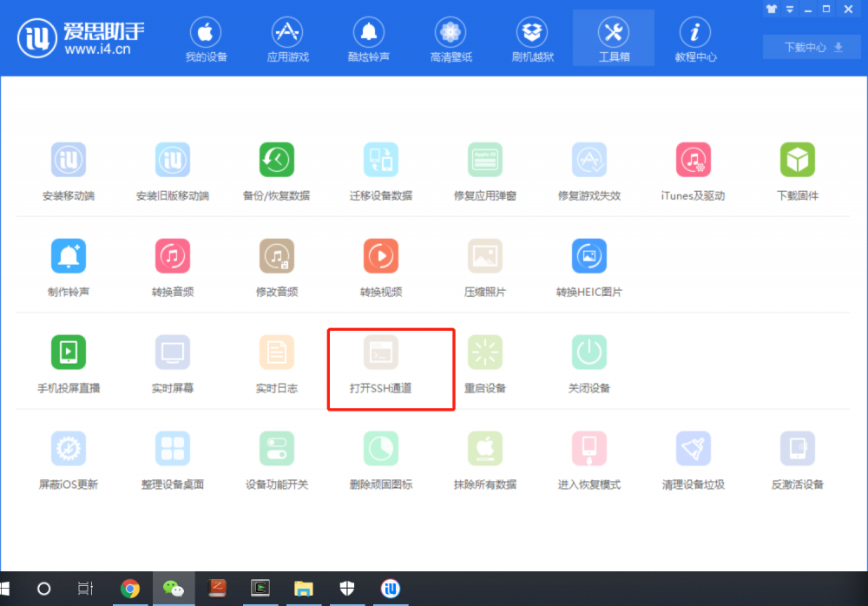Open the iTunes及驱动 tool
This screenshot has height=606, width=868.
(x=693, y=161)
